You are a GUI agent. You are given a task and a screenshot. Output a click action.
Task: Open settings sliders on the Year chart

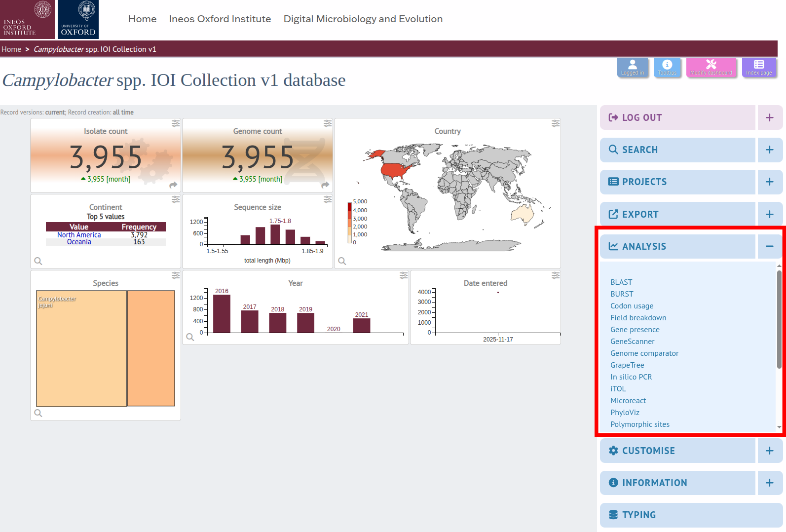click(x=404, y=275)
